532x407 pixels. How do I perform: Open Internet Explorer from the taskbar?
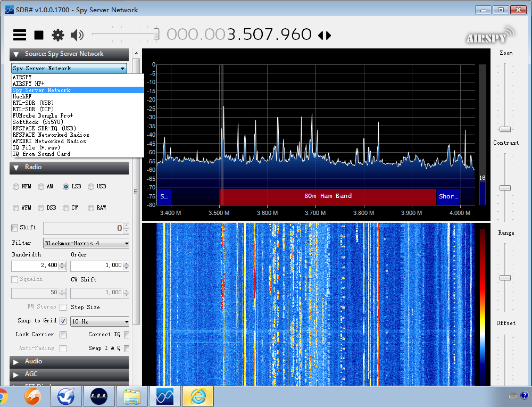pyautogui.click(x=198, y=396)
